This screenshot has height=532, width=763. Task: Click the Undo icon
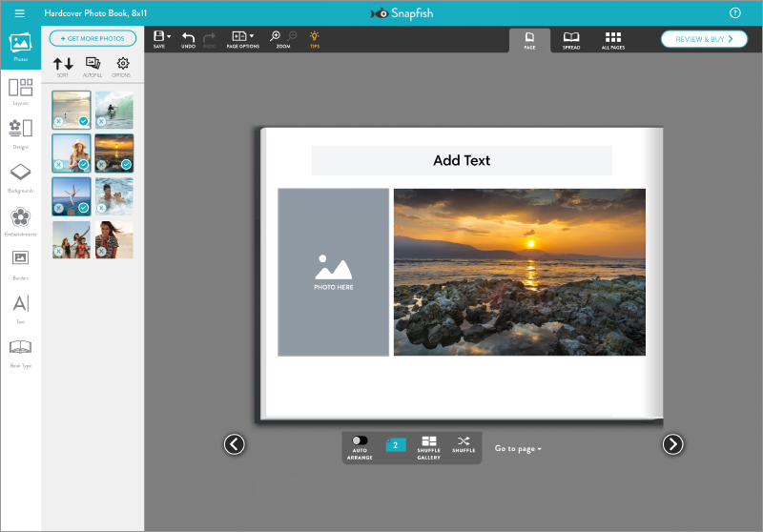[x=188, y=39]
